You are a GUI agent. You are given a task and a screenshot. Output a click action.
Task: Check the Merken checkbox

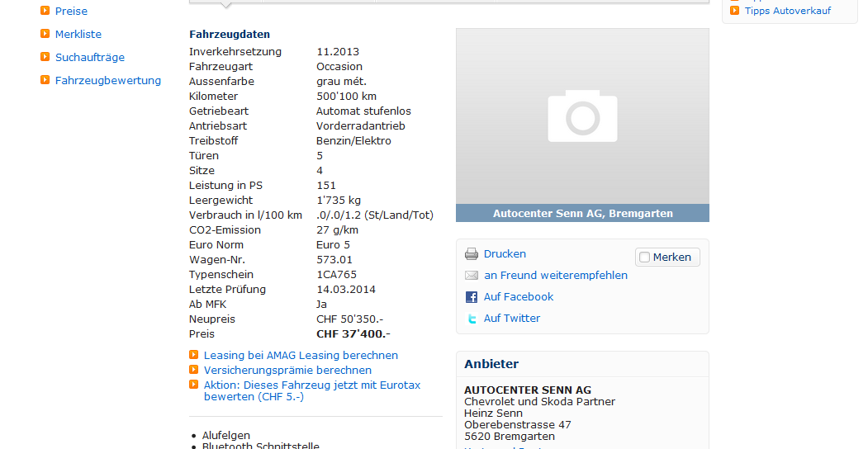pyautogui.click(x=645, y=258)
